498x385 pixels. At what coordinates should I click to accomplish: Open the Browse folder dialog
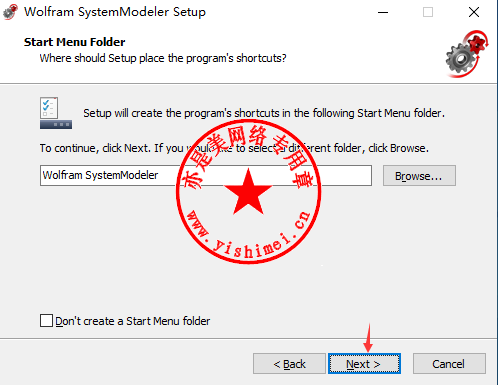tap(419, 176)
